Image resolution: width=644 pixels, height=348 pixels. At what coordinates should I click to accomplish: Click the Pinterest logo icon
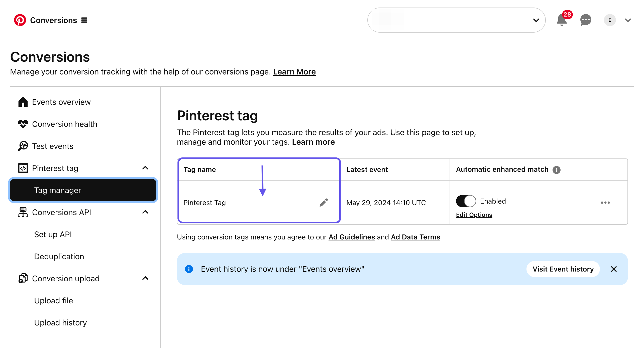point(20,20)
